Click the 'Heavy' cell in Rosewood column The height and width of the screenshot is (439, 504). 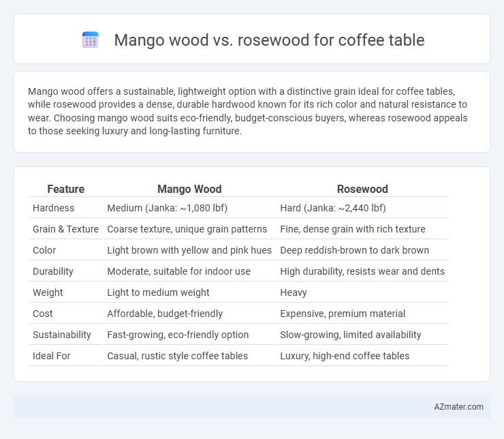click(293, 292)
